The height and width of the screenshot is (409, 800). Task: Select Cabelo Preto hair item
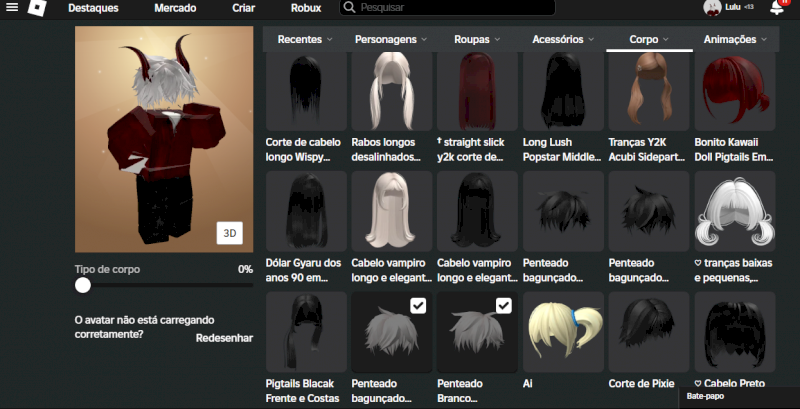(735, 332)
